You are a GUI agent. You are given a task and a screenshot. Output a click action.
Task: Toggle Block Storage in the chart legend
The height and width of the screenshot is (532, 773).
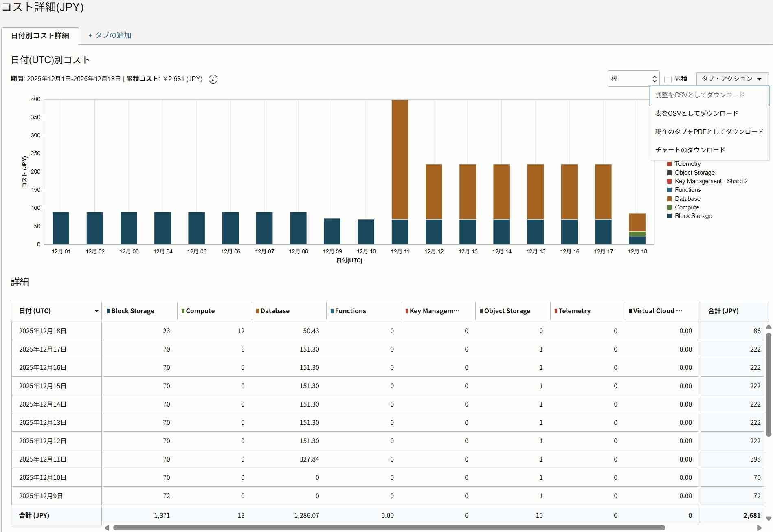pyautogui.click(x=693, y=216)
